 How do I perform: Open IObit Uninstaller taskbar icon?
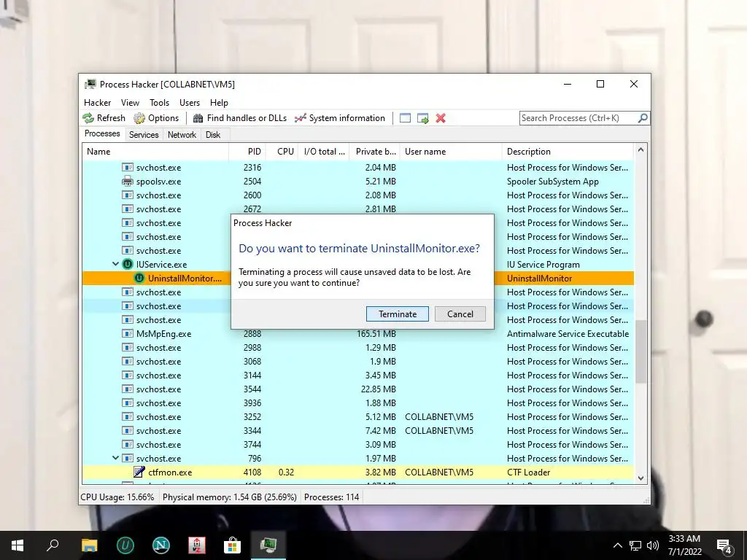pyautogui.click(x=125, y=545)
